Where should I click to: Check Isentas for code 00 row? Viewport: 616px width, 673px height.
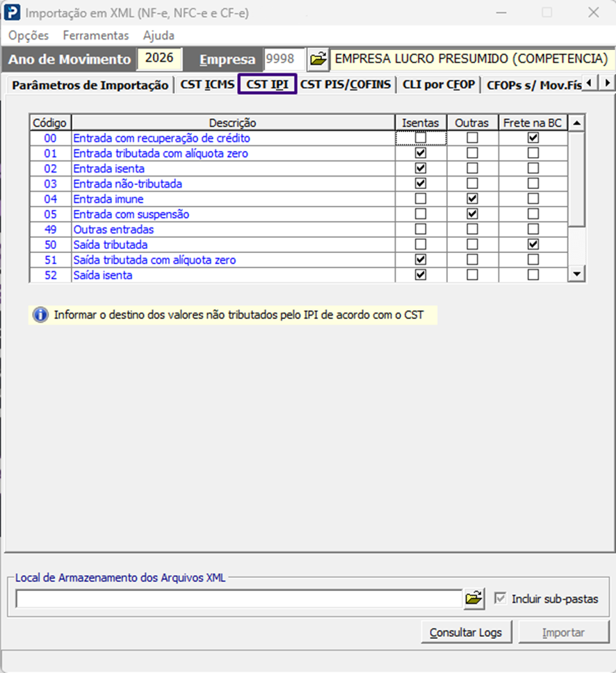click(421, 138)
